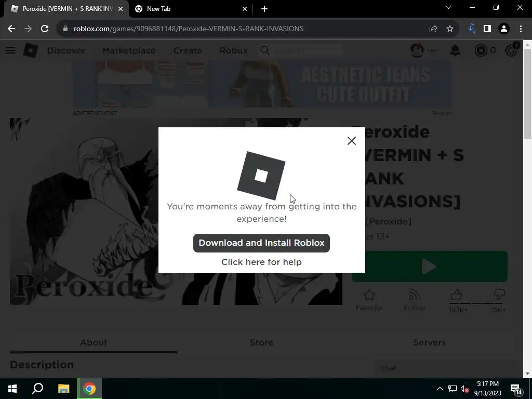Share this page icon
This screenshot has width=532, height=399.
point(433,29)
